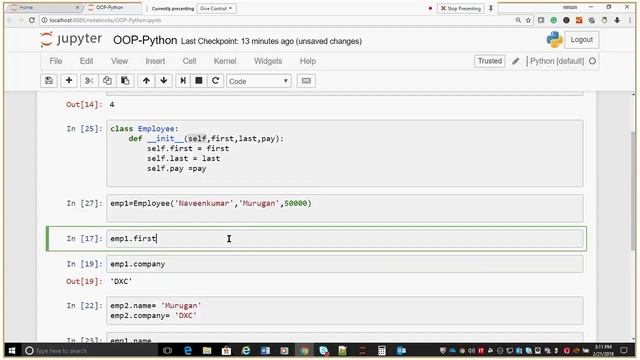Click the Logout button
Viewport: 640px width, 360px height.
[x=582, y=40]
